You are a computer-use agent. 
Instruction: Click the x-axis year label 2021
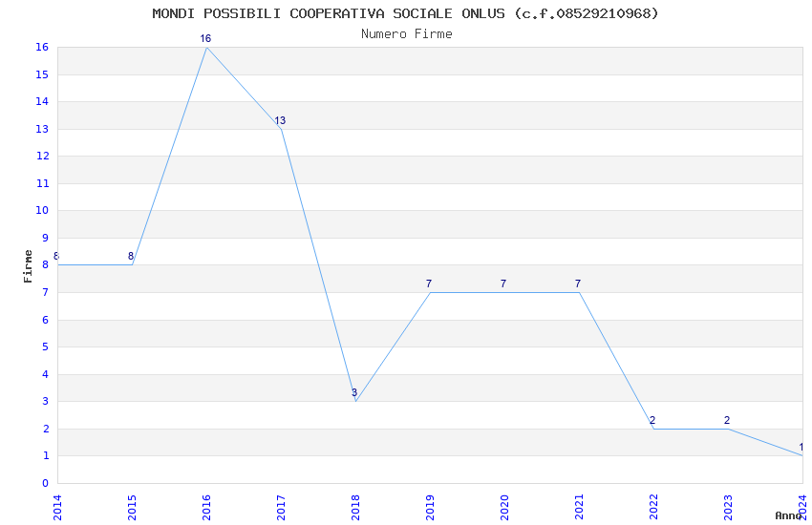[x=580, y=508]
